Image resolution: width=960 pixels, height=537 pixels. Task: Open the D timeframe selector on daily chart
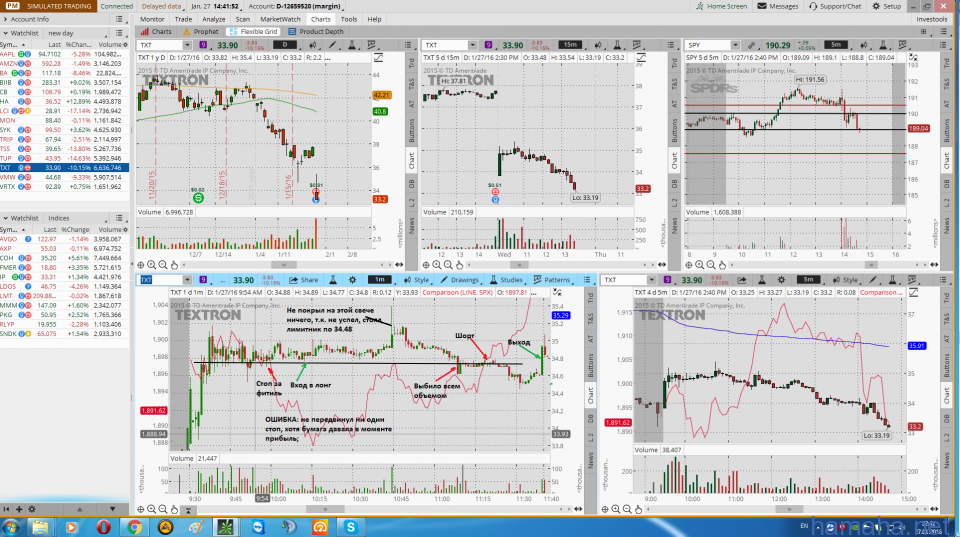click(285, 45)
